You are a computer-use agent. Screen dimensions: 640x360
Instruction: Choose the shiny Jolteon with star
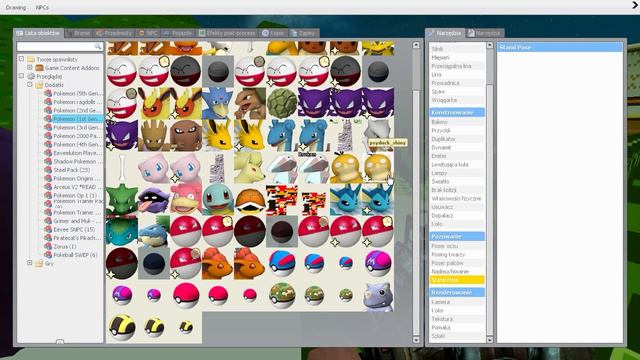click(250, 136)
